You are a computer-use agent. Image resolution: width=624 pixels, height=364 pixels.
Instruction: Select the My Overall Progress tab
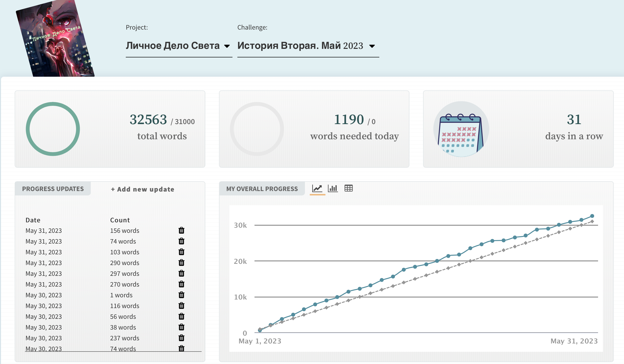click(262, 189)
